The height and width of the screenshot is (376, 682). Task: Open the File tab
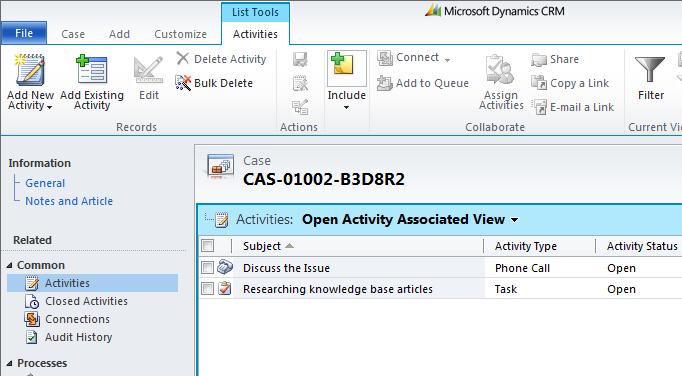[24, 33]
